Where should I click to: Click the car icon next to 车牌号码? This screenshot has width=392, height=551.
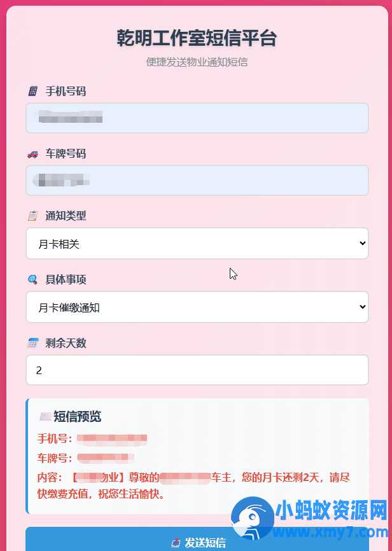32,153
